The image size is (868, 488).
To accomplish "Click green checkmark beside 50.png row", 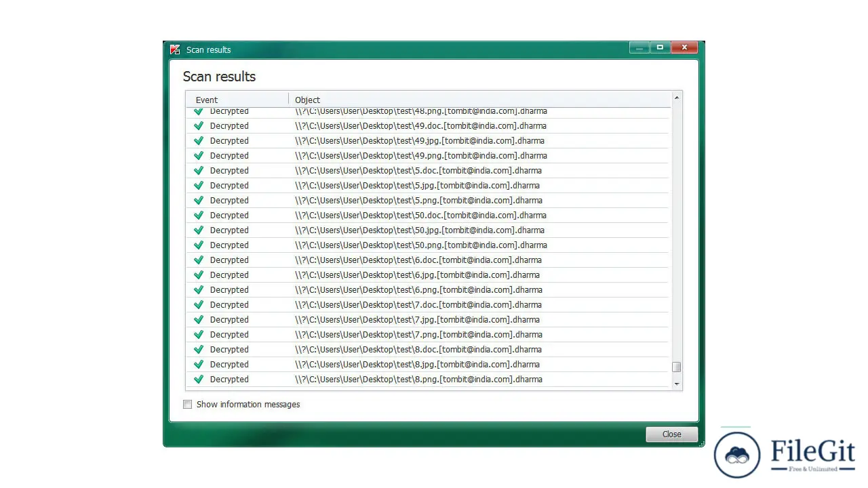I will tap(199, 245).
